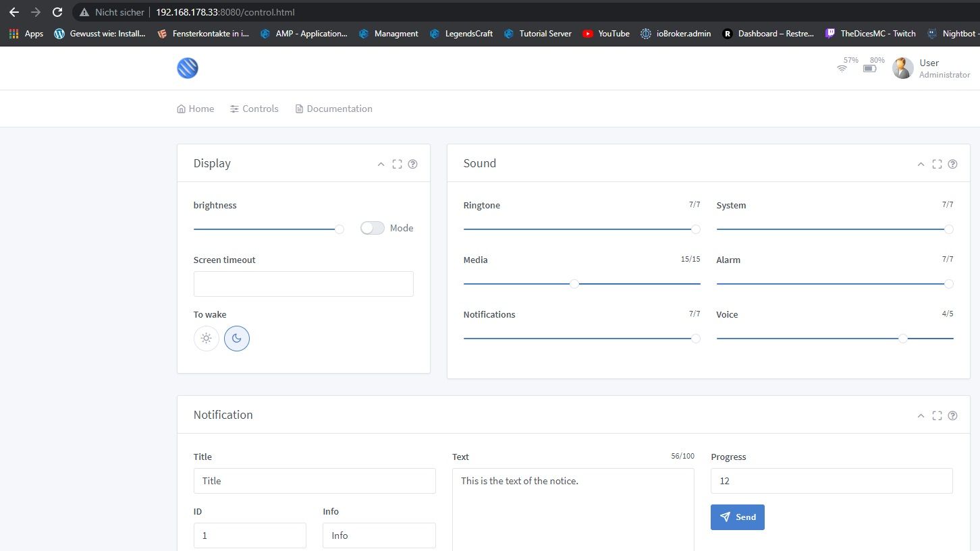Open the ioBroker.admin bookmark
Image resolution: width=980 pixels, height=551 pixels.
point(676,33)
